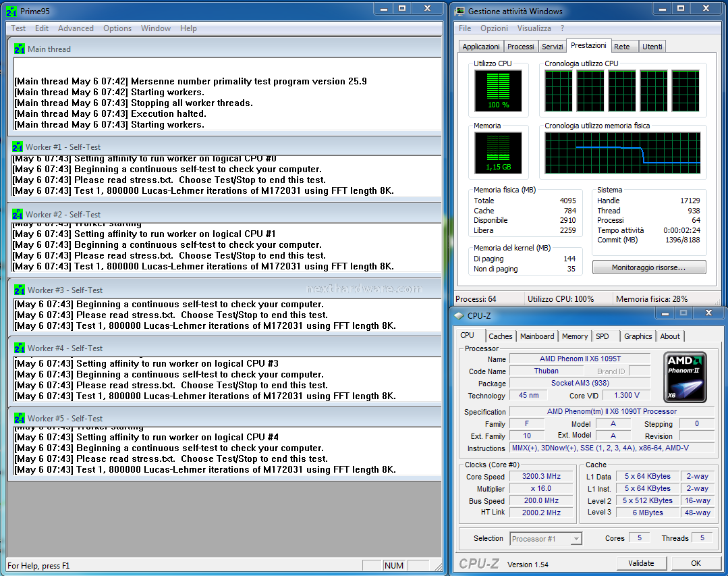Open the Edit menu in Prime95
The width and height of the screenshot is (728, 576).
42,28
